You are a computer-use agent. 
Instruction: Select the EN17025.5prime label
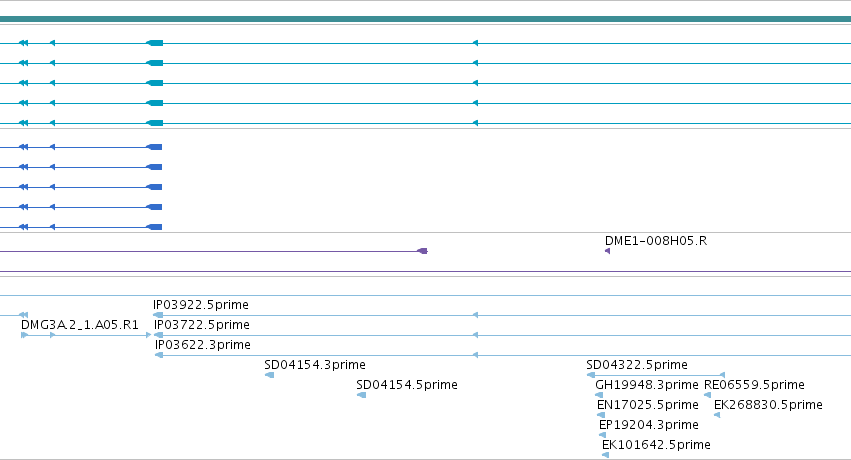(647, 405)
